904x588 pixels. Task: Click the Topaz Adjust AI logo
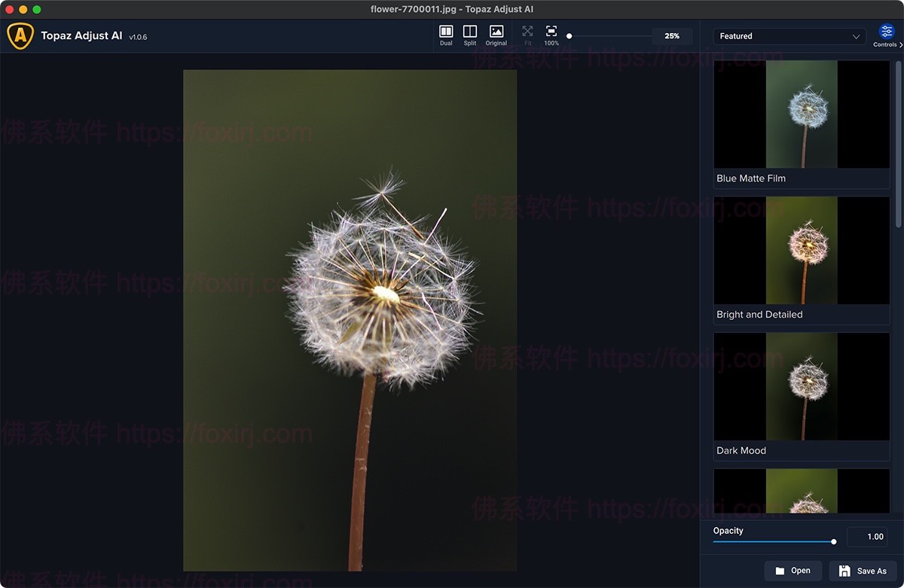[20, 35]
